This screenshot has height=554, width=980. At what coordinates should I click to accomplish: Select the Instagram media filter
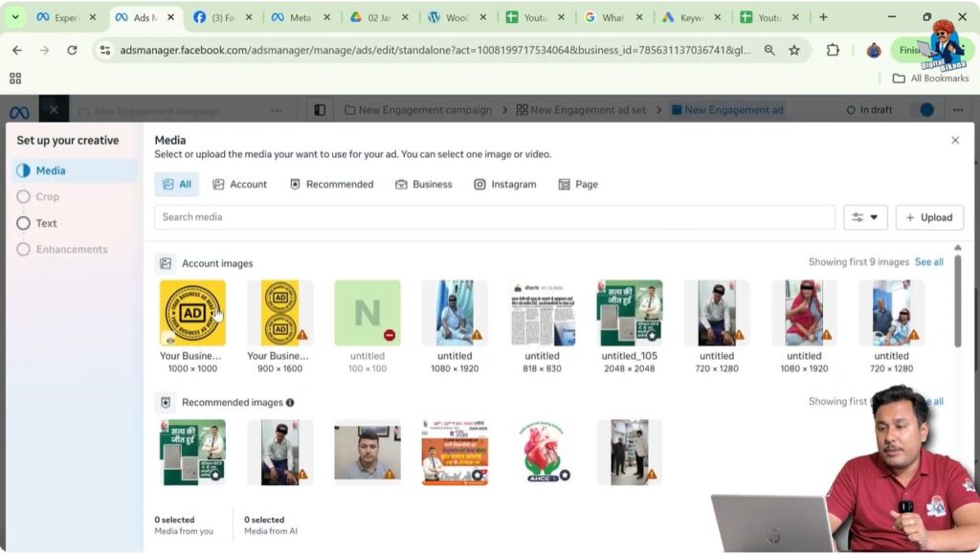coord(504,184)
